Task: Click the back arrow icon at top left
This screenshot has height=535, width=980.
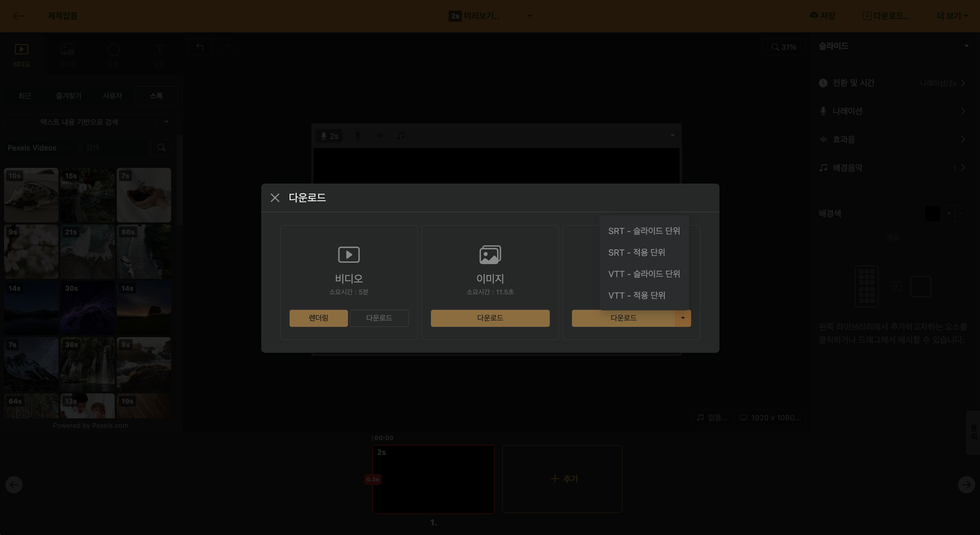Action: point(18,16)
